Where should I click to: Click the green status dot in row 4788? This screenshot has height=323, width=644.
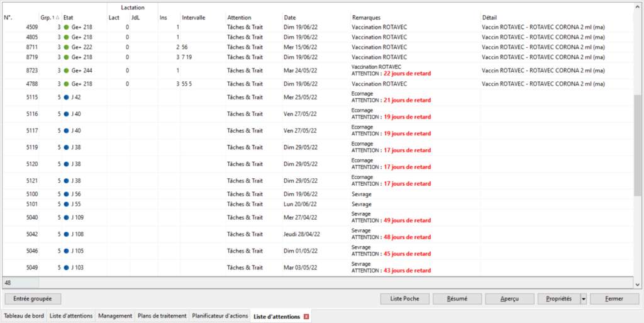(66, 84)
